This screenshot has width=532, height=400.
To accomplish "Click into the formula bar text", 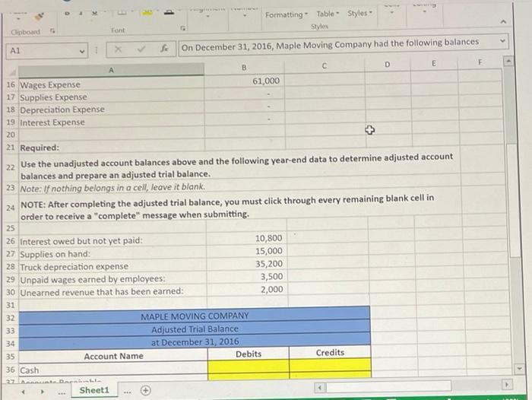I will pyautogui.click(x=330, y=44).
